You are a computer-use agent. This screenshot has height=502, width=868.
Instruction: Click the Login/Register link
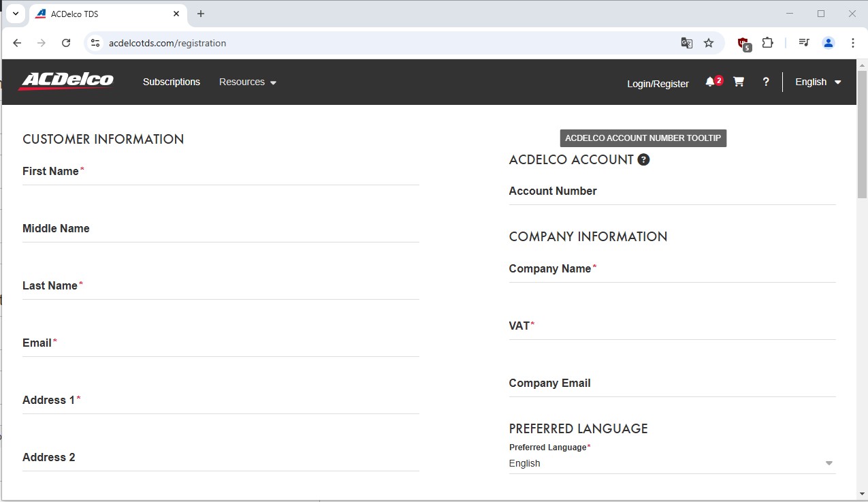tap(658, 84)
